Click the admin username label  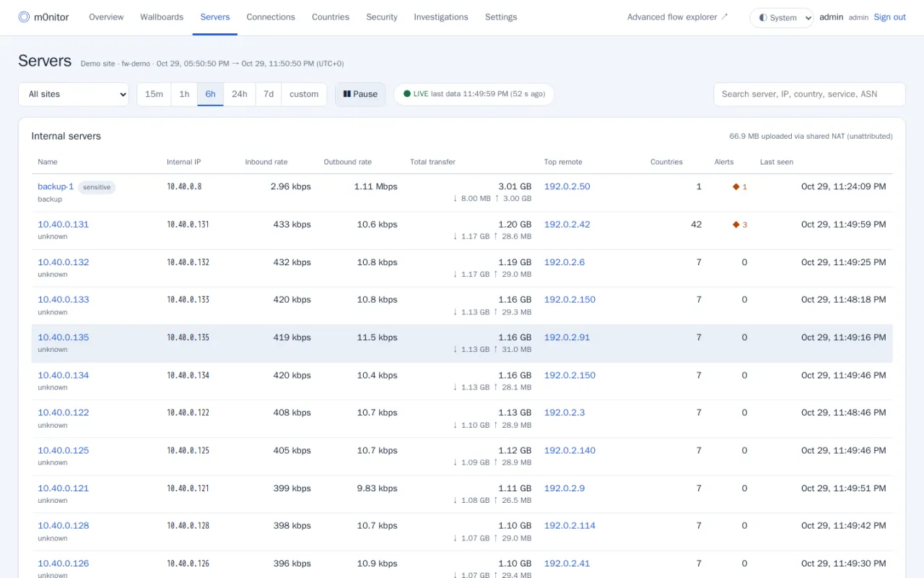[x=832, y=17]
